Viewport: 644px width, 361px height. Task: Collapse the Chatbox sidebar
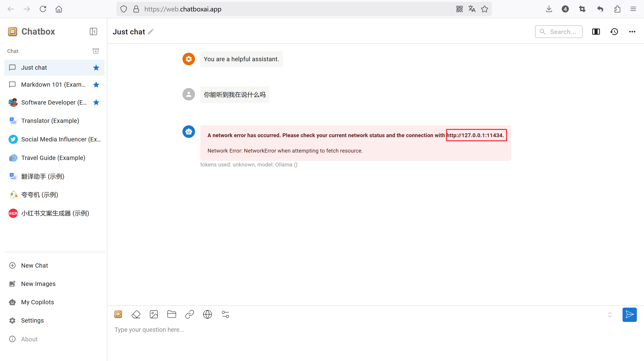point(93,31)
